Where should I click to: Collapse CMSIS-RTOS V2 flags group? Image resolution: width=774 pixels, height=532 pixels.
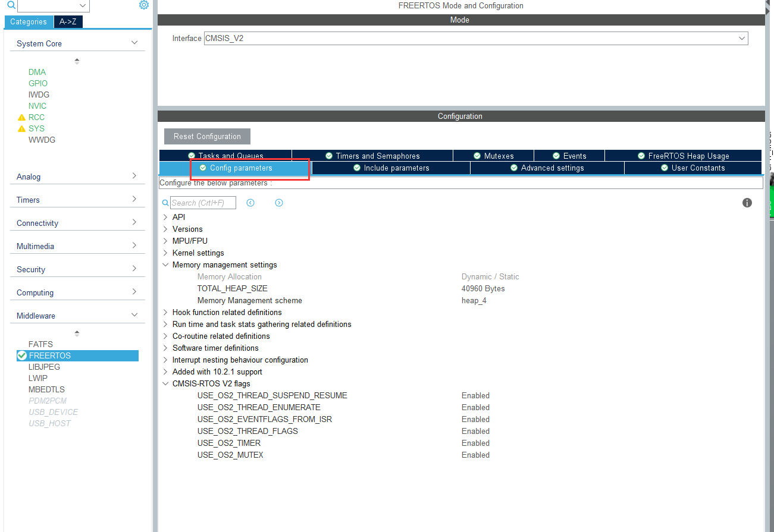click(x=165, y=383)
